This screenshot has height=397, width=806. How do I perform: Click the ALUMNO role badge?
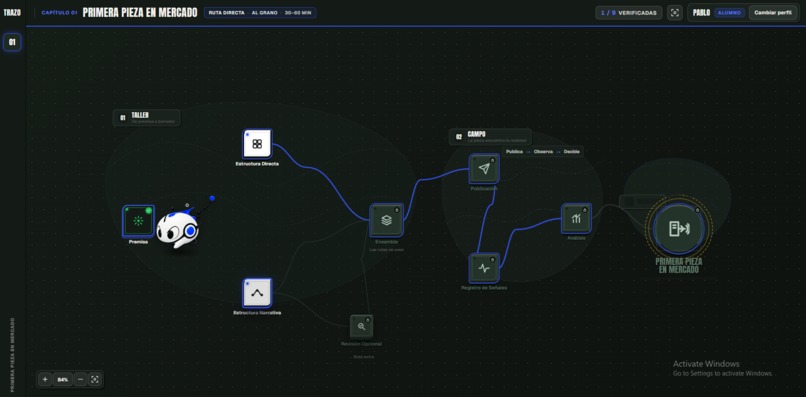coord(729,13)
